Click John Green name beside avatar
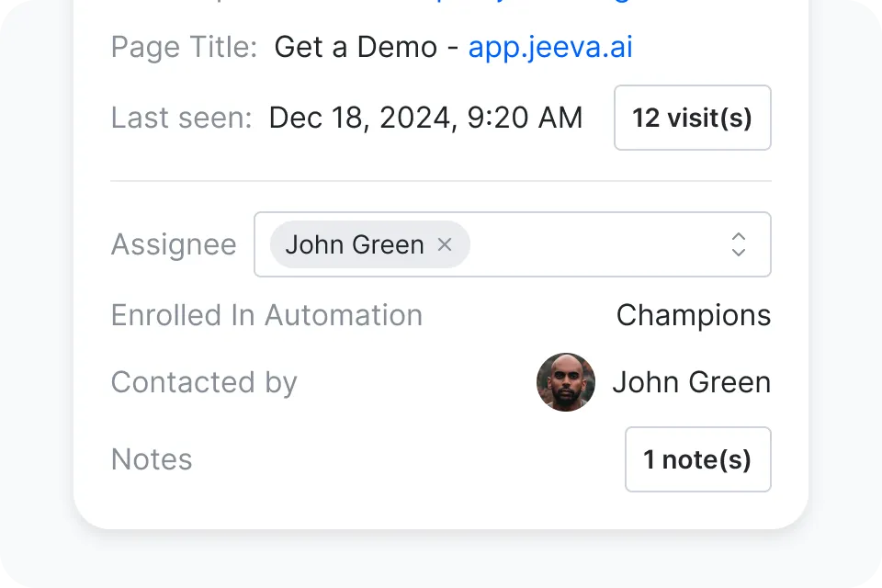Viewport: 882px width, 588px height. point(691,382)
